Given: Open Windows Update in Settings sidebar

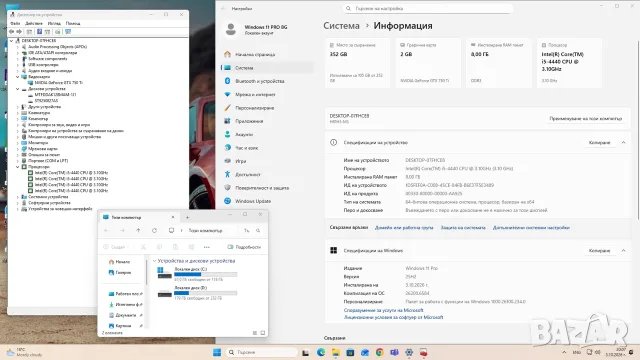Looking at the screenshot, I should [268, 201].
